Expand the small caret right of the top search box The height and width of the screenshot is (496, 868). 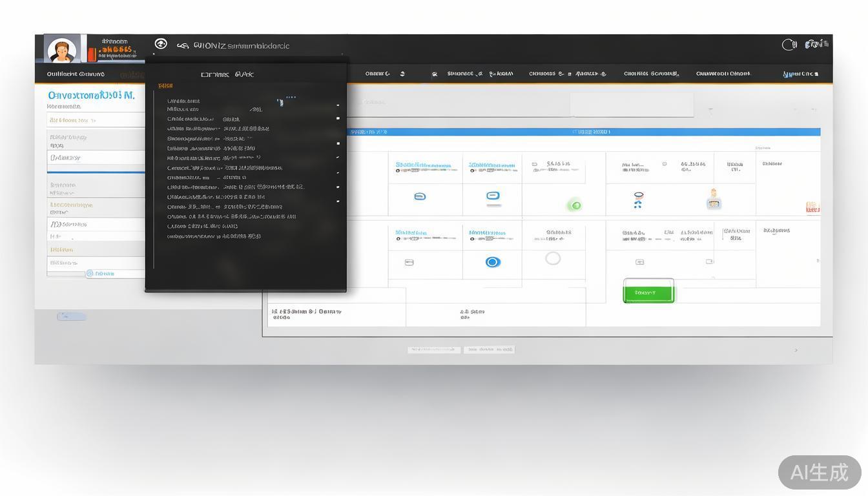pos(710,110)
